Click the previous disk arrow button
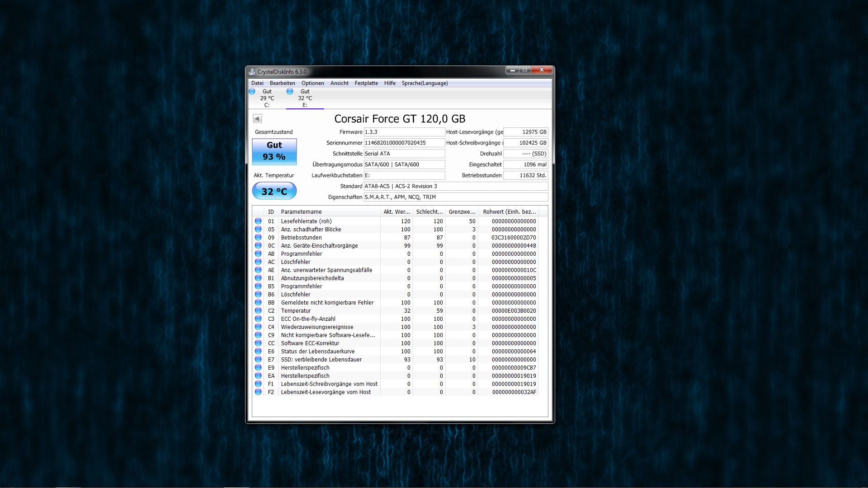Image resolution: width=868 pixels, height=488 pixels. [x=257, y=118]
